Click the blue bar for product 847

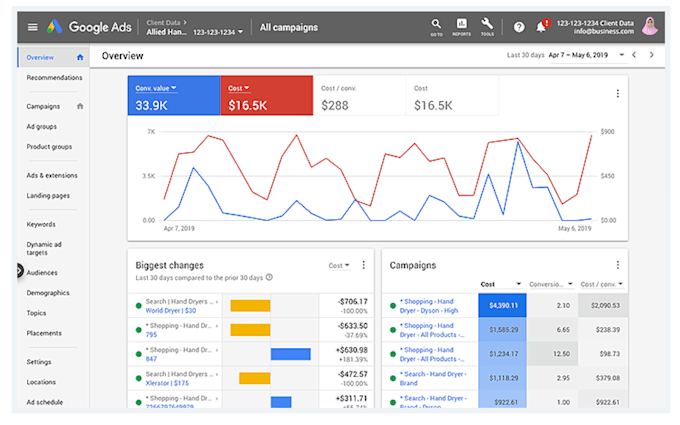[x=291, y=354]
